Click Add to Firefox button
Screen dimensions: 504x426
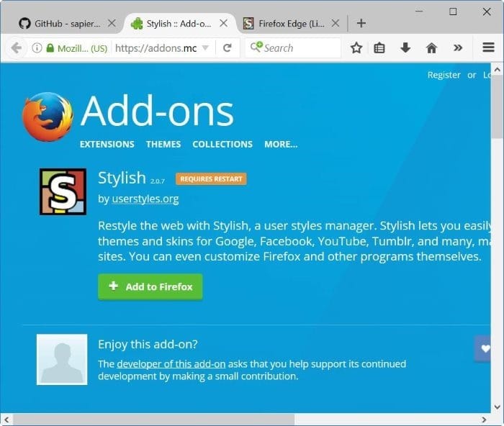coord(150,286)
